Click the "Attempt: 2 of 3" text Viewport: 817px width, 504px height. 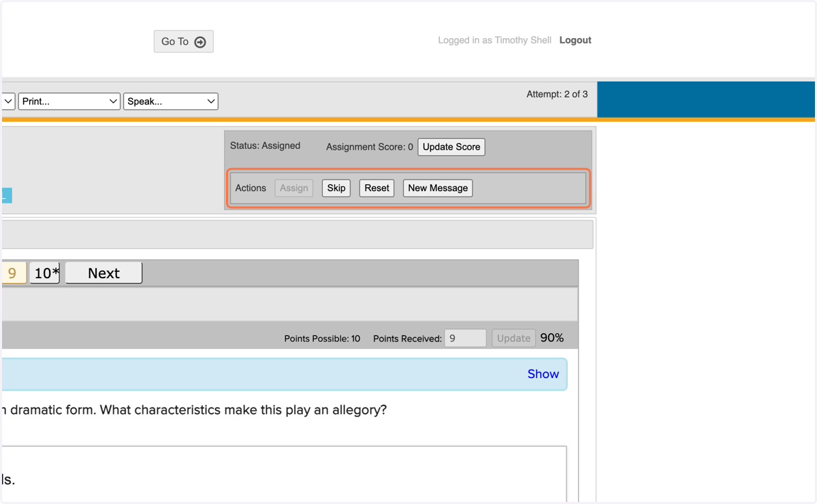(x=557, y=95)
